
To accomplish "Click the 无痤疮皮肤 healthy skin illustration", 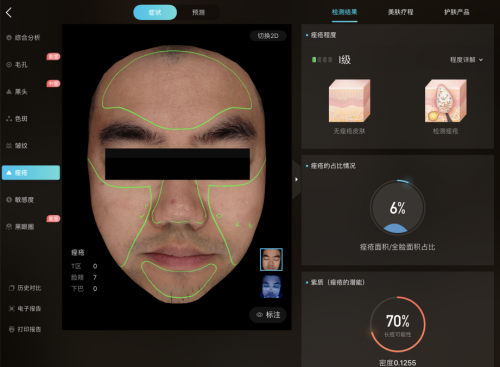I will (x=349, y=101).
